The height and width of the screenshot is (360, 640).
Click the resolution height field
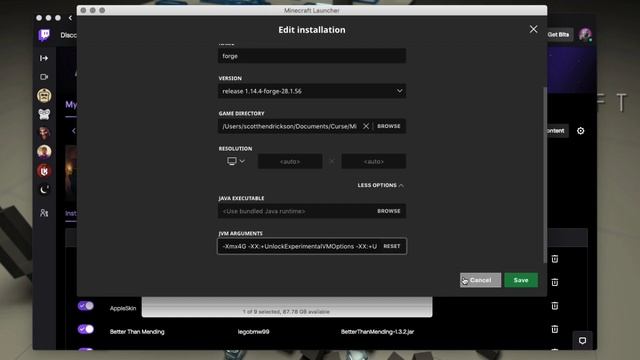[x=373, y=161]
